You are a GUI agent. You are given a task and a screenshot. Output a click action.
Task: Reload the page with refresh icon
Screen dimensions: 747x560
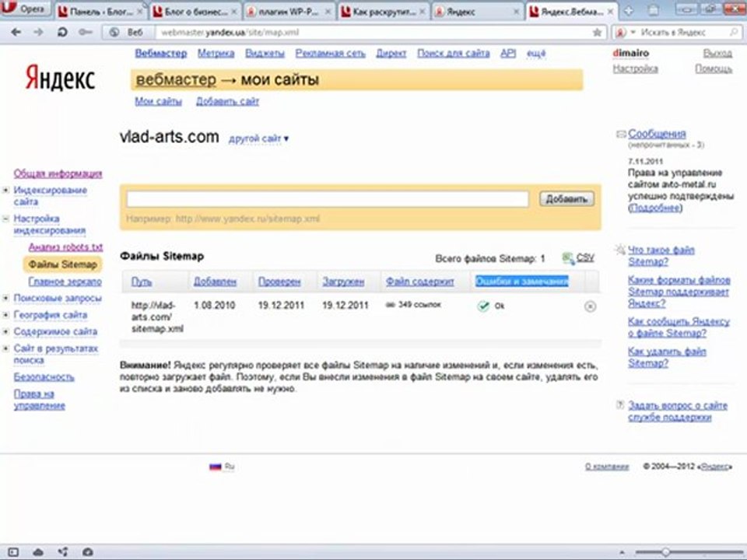click(62, 33)
